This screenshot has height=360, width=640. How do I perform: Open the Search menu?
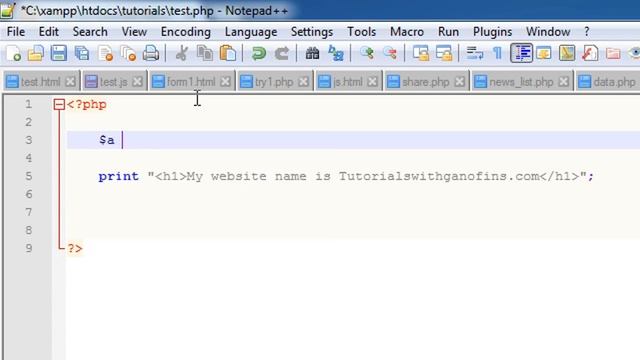click(x=90, y=31)
